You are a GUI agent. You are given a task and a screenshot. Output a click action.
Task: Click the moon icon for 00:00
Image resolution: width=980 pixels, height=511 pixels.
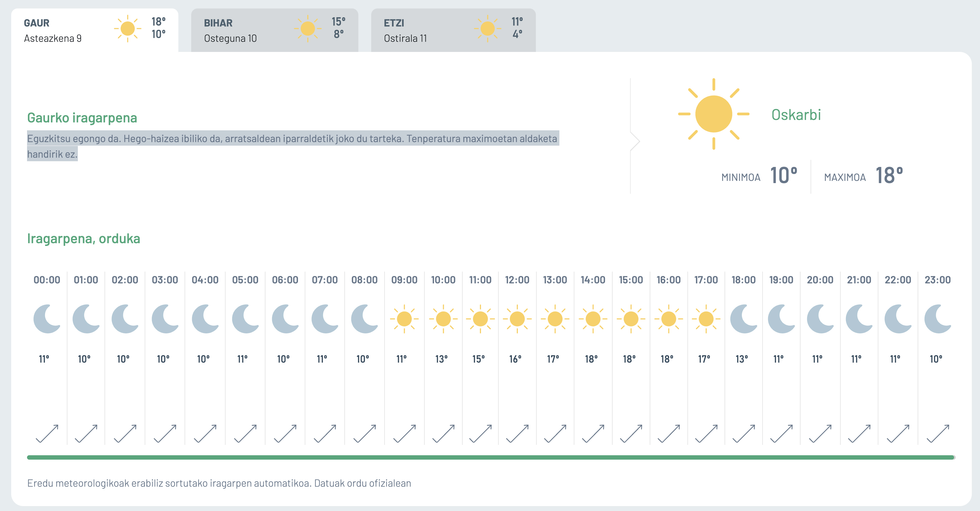(47, 319)
